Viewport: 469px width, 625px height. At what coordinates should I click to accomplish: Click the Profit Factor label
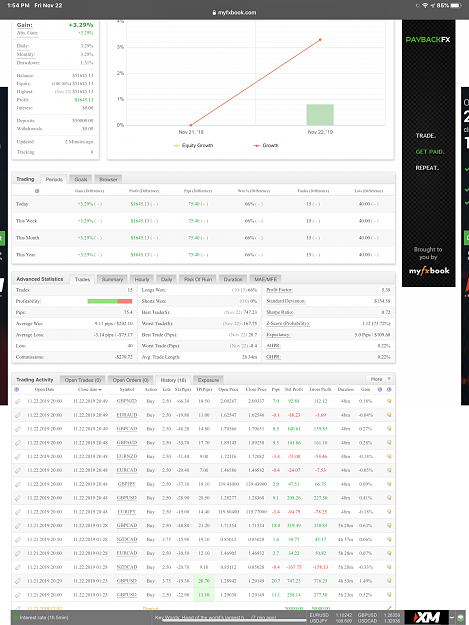(279, 290)
